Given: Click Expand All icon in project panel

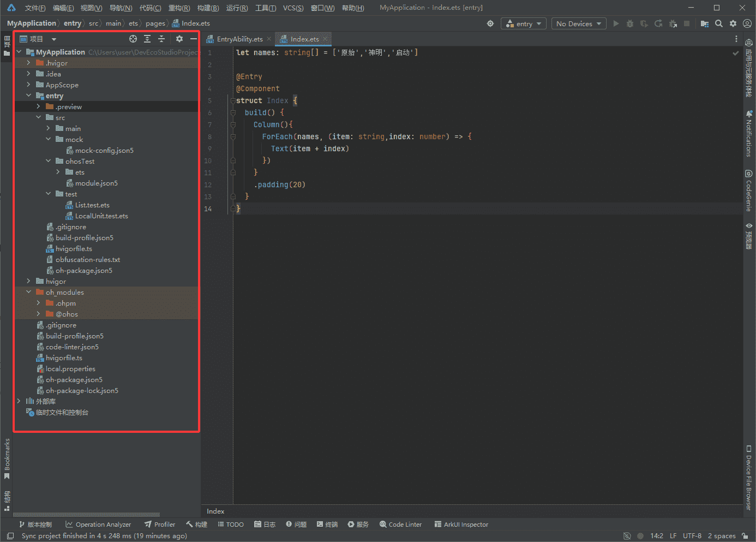Looking at the screenshot, I should click(147, 39).
